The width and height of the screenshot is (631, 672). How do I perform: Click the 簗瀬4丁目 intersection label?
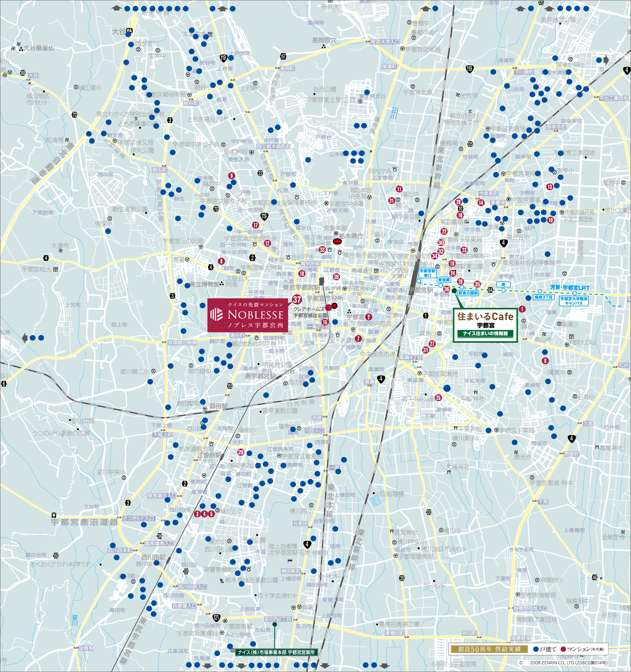pos(411,357)
